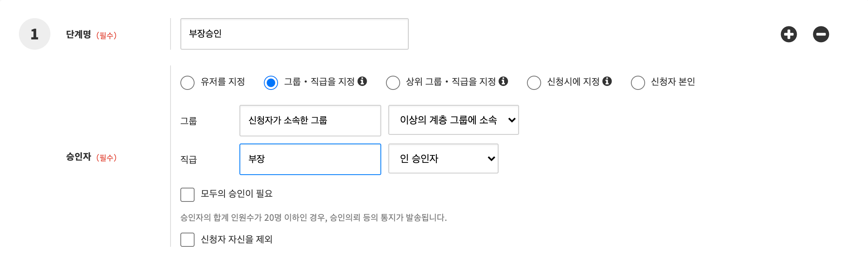Screen dimensions: 868x261
Task: Select 그룹・직급을 지정 radio option
Action: click(271, 83)
